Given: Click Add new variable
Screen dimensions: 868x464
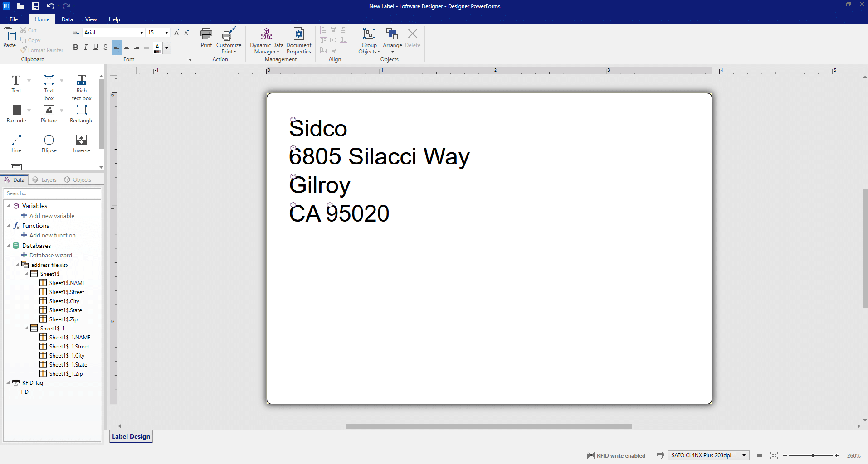Looking at the screenshot, I should pyautogui.click(x=52, y=215).
